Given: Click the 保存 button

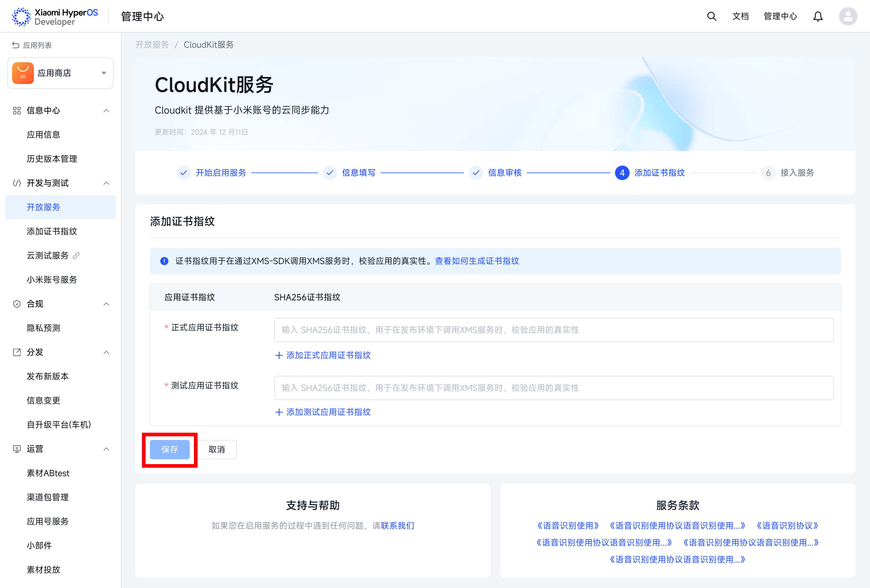Looking at the screenshot, I should 169,449.
